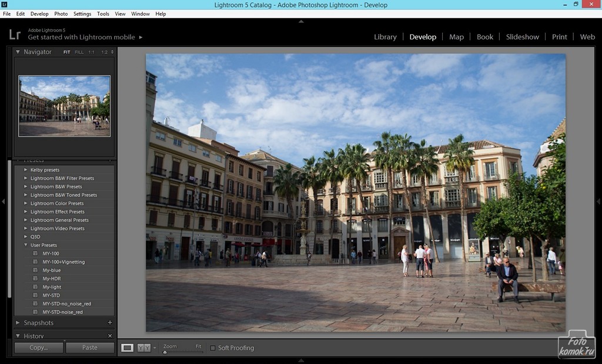Viewport: 602px width, 364px height.
Task: Click the My-HDR preset icon
Action: [35, 278]
